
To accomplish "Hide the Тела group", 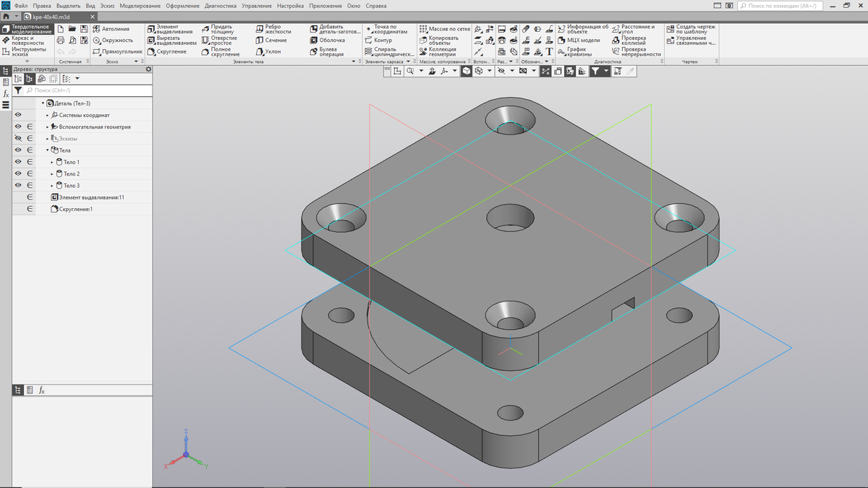I will [18, 150].
